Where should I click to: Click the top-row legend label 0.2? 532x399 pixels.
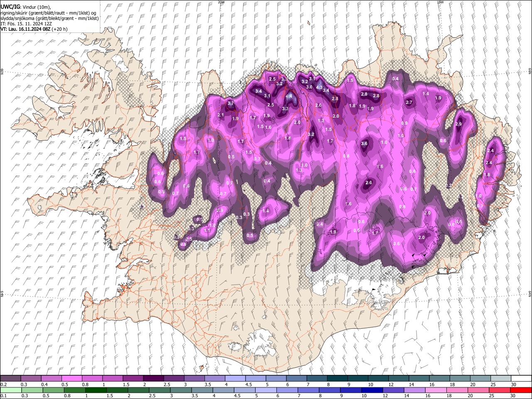[3, 384]
